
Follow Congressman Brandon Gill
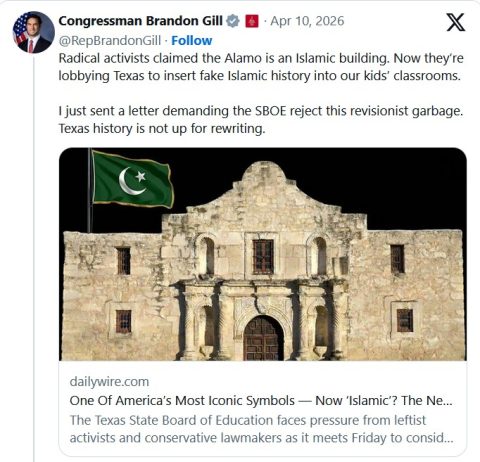[x=192, y=41]
